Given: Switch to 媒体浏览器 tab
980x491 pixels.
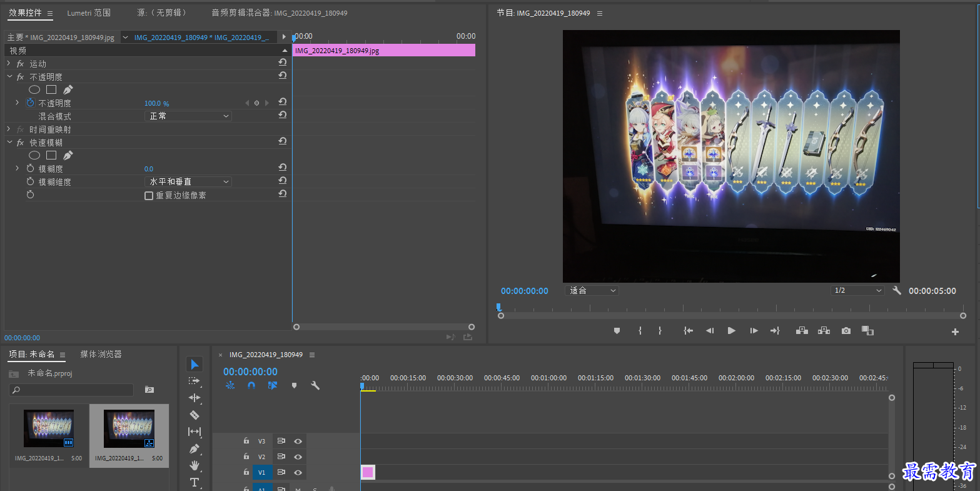Looking at the screenshot, I should point(101,354).
